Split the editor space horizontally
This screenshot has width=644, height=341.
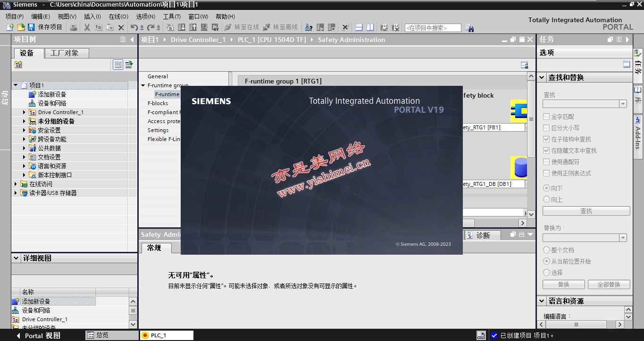(x=359, y=27)
